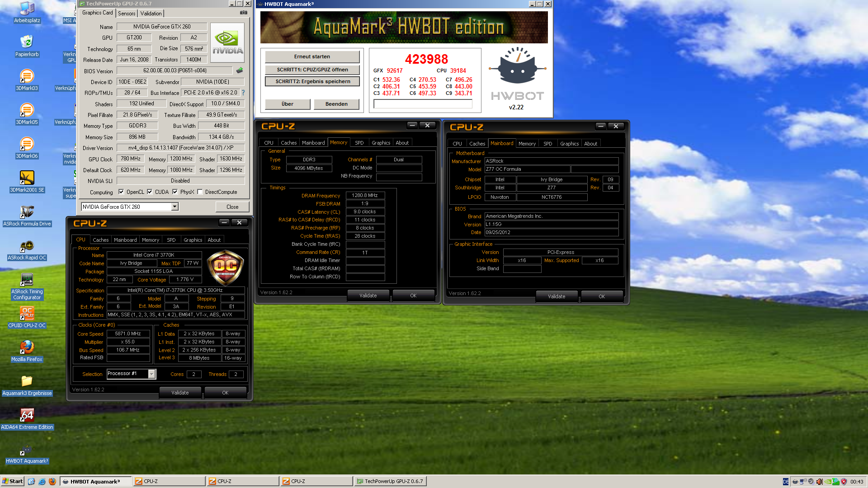The image size is (868, 488).
Task: Click the NVIDIA logo in GPU-Z
Action: click(227, 42)
